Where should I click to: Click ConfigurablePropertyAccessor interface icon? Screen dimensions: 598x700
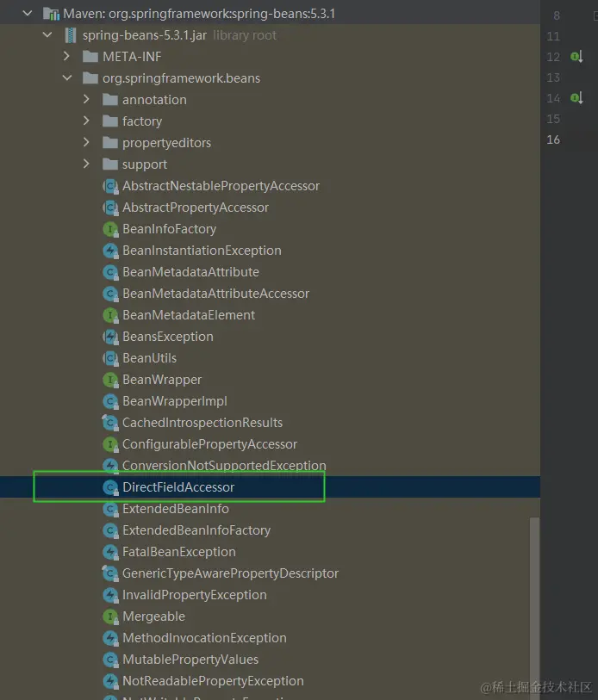click(x=110, y=444)
